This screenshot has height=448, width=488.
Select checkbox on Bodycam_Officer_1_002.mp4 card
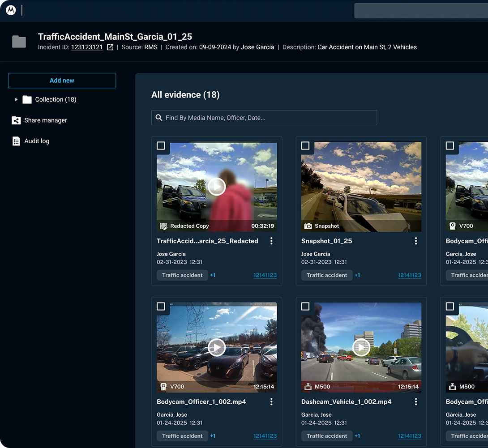161,307
